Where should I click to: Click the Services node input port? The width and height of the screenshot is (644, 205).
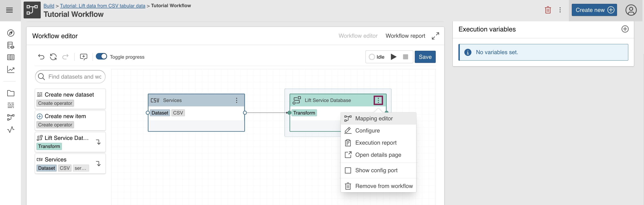(x=148, y=113)
